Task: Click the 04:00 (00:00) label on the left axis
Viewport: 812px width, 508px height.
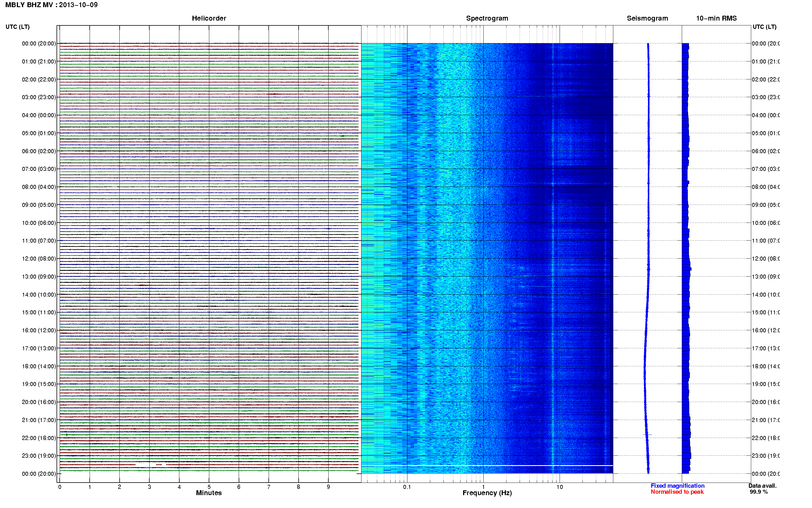Action: coord(39,115)
